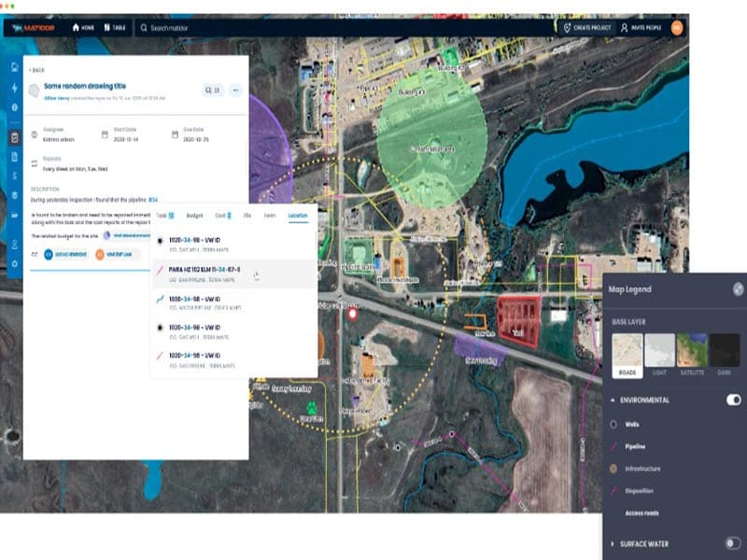Screen dimensions: 747x560
Task: Open the Table view in top navigation
Action: pyautogui.click(x=114, y=28)
